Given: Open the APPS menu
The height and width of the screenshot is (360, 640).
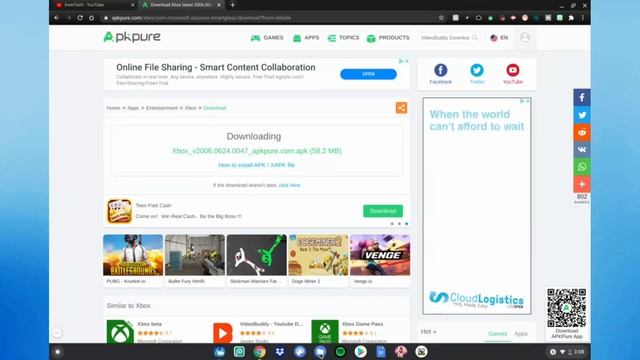Looking at the screenshot, I should [x=306, y=38].
